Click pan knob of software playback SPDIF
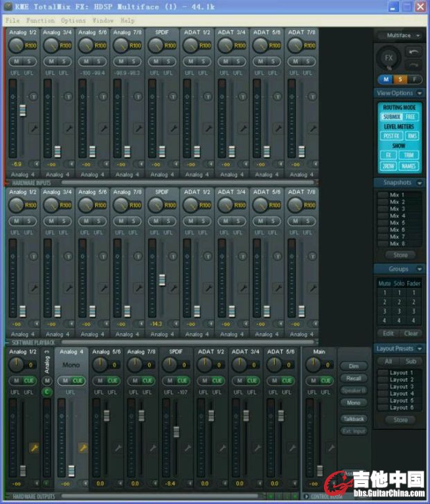This screenshot has width=430, height=504. (156, 205)
